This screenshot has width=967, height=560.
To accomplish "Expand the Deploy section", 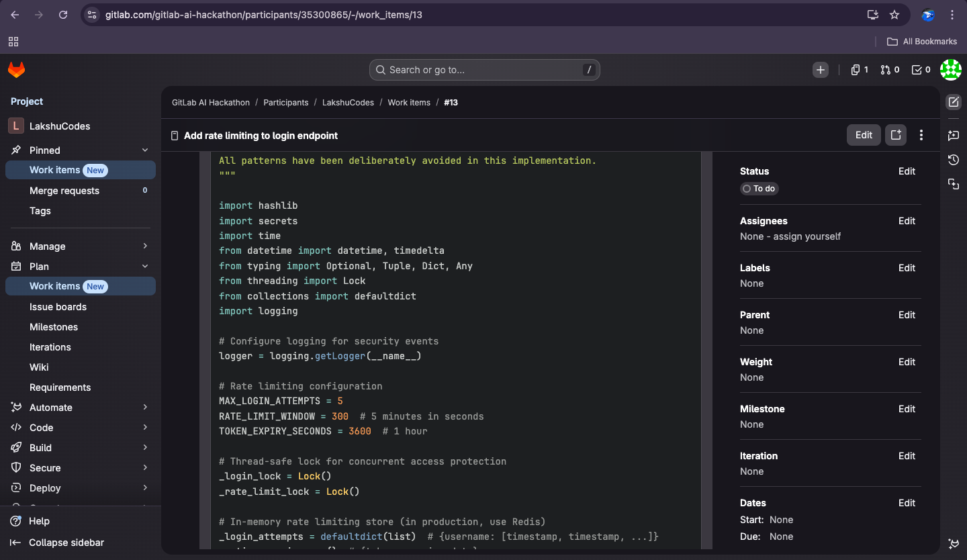I will [81, 488].
